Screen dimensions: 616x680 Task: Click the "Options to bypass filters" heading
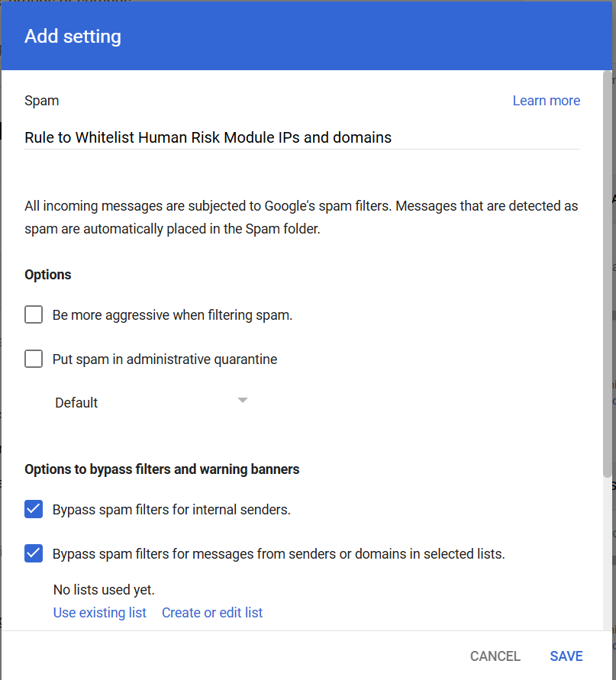pos(162,469)
